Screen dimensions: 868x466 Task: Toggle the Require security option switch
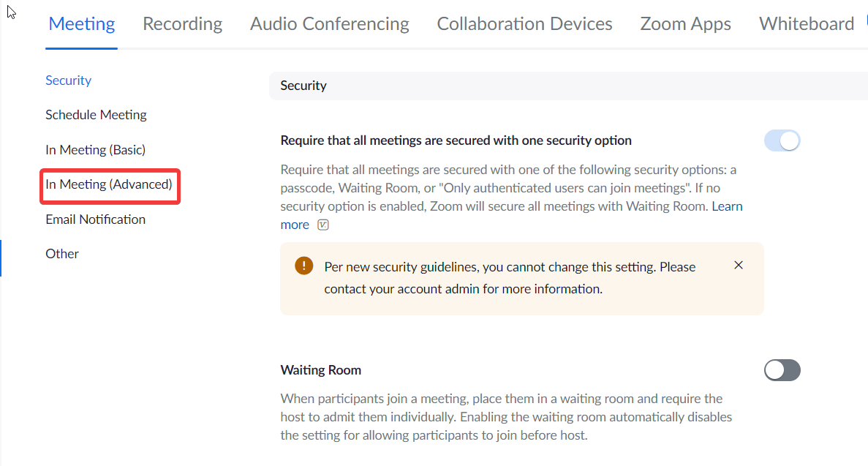click(782, 140)
